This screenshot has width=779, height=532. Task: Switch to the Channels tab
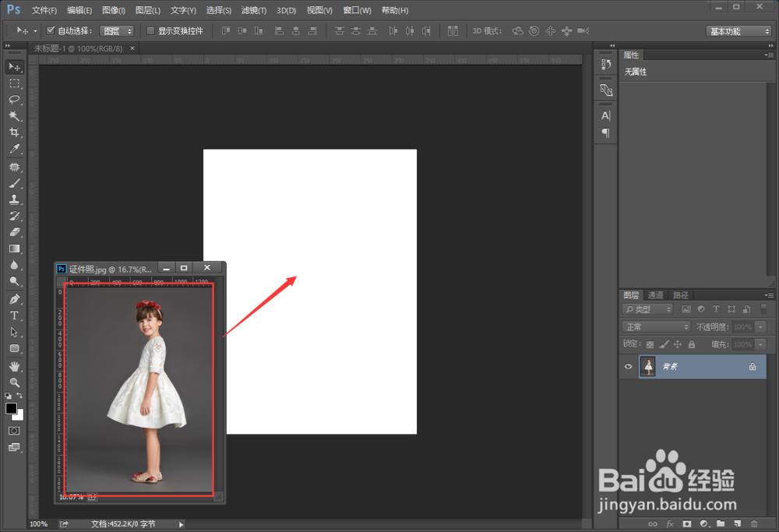pos(655,295)
